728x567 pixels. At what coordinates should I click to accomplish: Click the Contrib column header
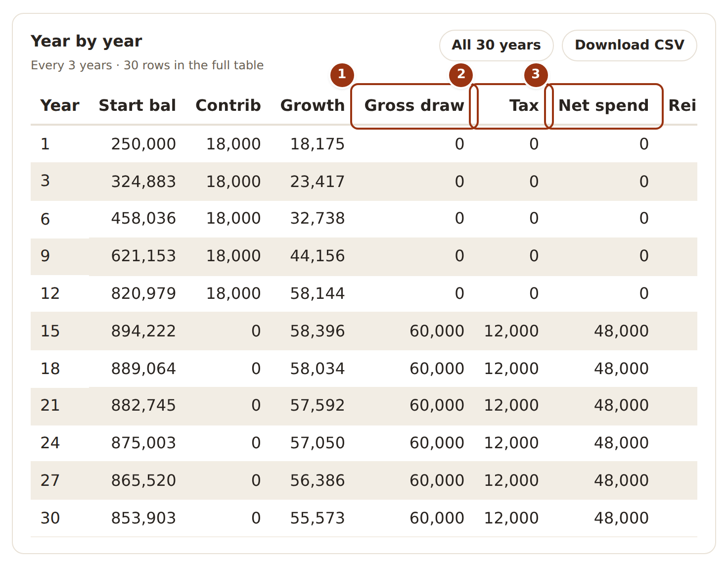[228, 105]
